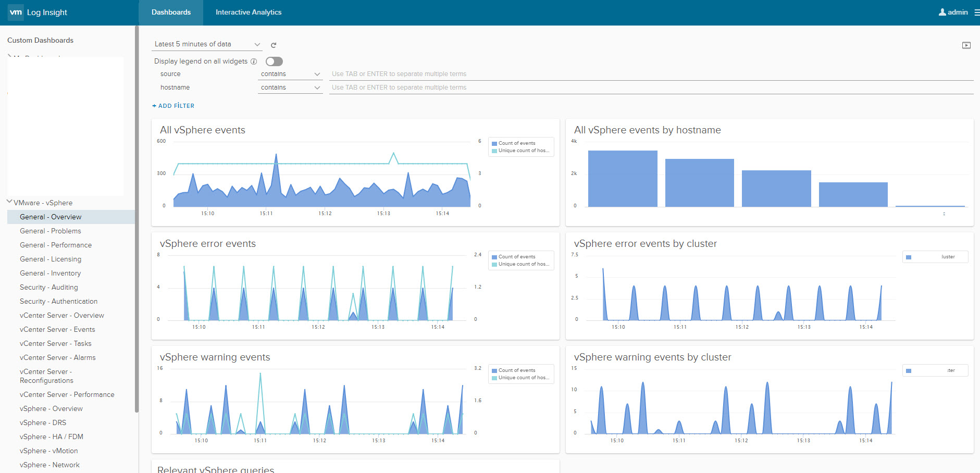
Task: Open the hamburger menu next to admin
Action: [x=976, y=13]
